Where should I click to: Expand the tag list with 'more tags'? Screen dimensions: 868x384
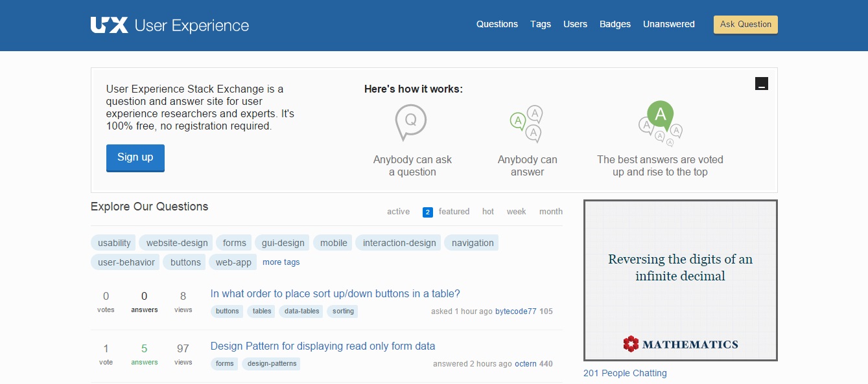tap(281, 262)
